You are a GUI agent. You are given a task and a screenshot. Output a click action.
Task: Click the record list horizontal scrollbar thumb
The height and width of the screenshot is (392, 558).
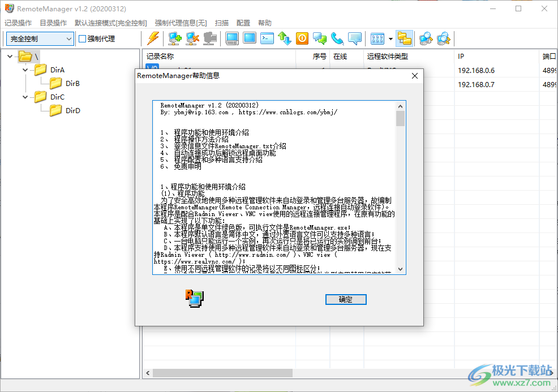tap(223, 373)
